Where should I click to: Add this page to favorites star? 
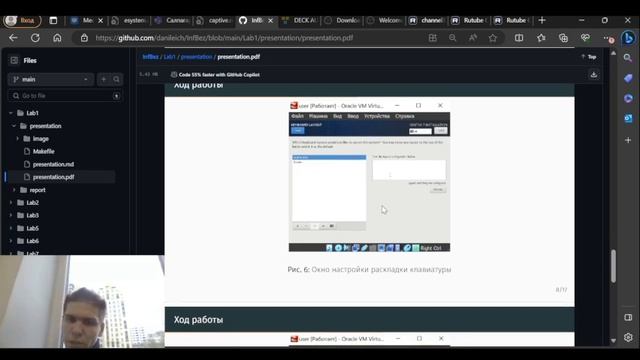click(x=493, y=38)
